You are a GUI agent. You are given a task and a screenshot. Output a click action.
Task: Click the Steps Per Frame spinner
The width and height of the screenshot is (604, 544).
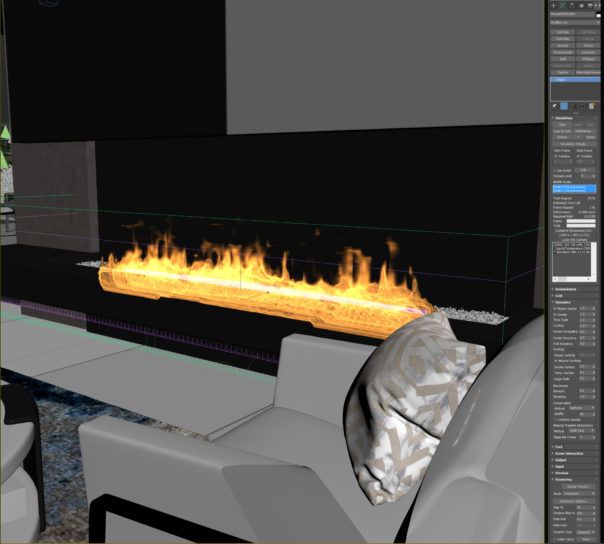click(587, 437)
